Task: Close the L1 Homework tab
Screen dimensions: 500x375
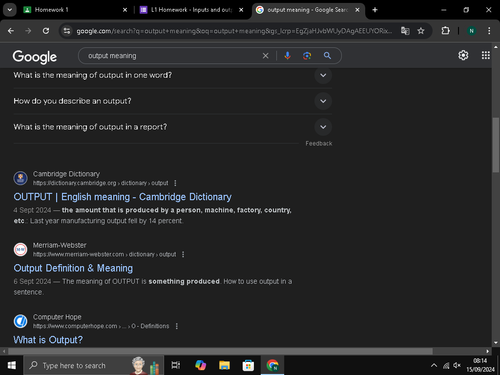Action: tap(241, 10)
